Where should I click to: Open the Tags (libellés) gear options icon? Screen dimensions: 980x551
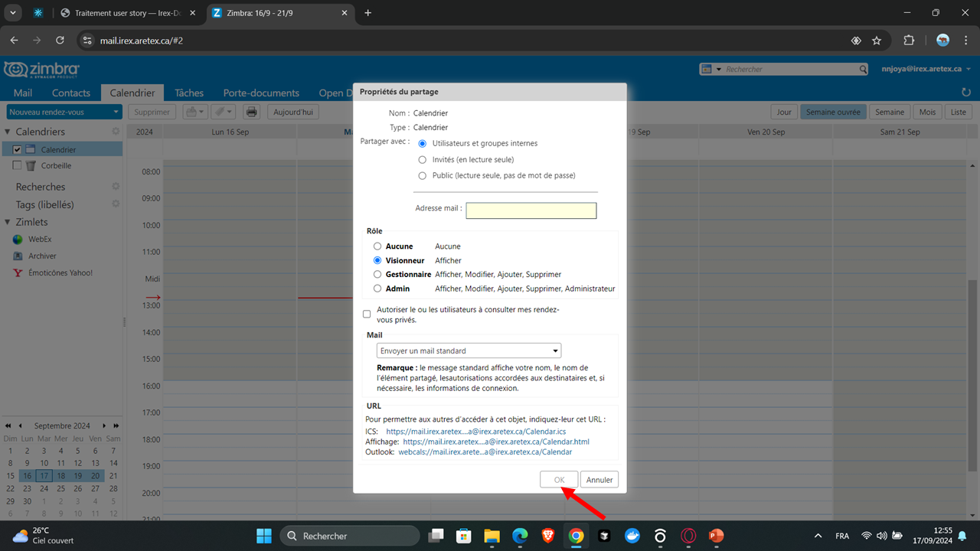(x=116, y=204)
